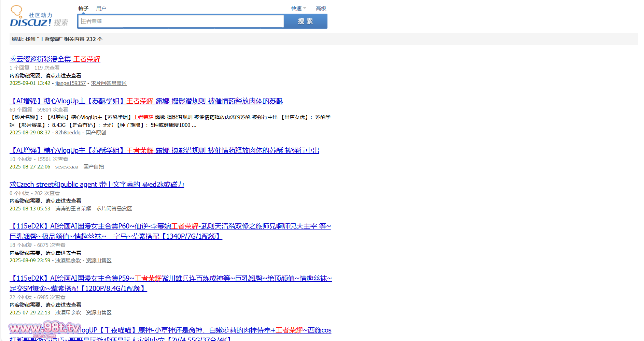This screenshot has width=644, height=341.
Task: Click the text 22 个回复 - 6985 次查看
Action: (x=37, y=297)
